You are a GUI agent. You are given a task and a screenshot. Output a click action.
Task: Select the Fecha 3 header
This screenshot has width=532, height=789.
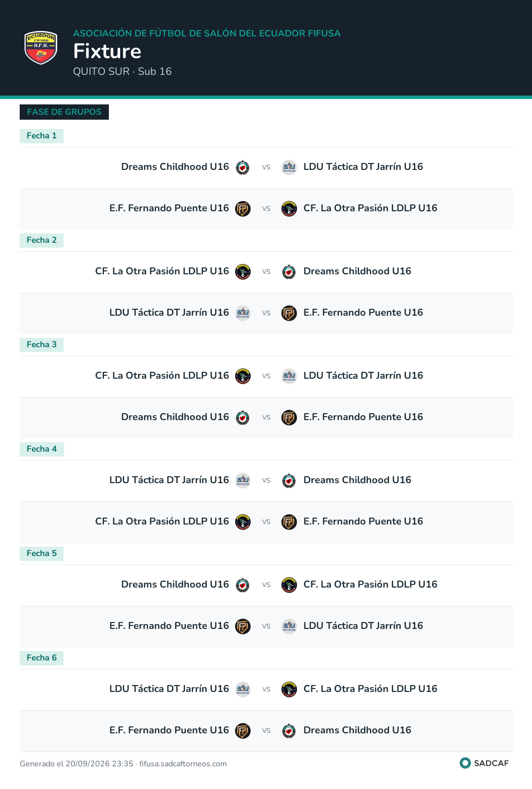41,345
